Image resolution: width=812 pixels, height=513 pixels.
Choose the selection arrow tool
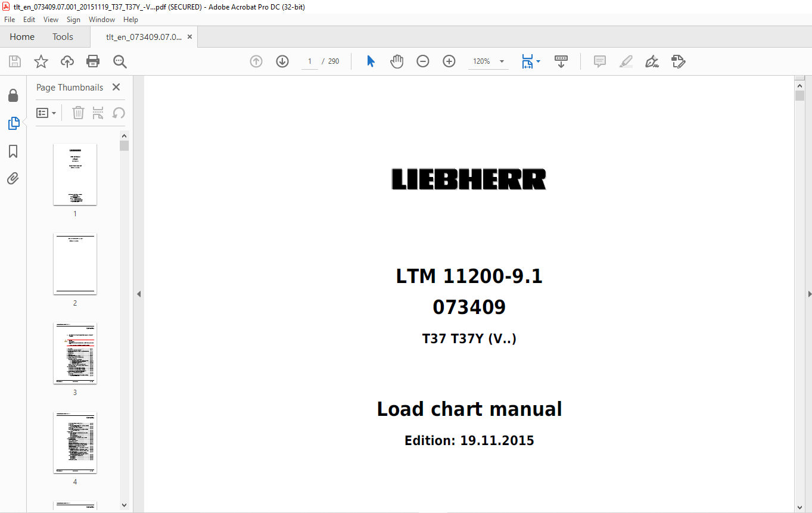pyautogui.click(x=371, y=61)
